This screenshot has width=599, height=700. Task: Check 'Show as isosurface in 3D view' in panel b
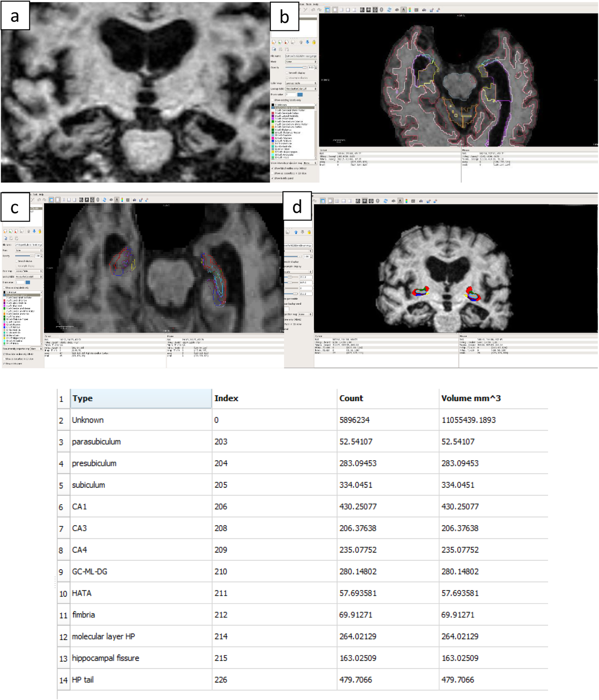coord(272,173)
